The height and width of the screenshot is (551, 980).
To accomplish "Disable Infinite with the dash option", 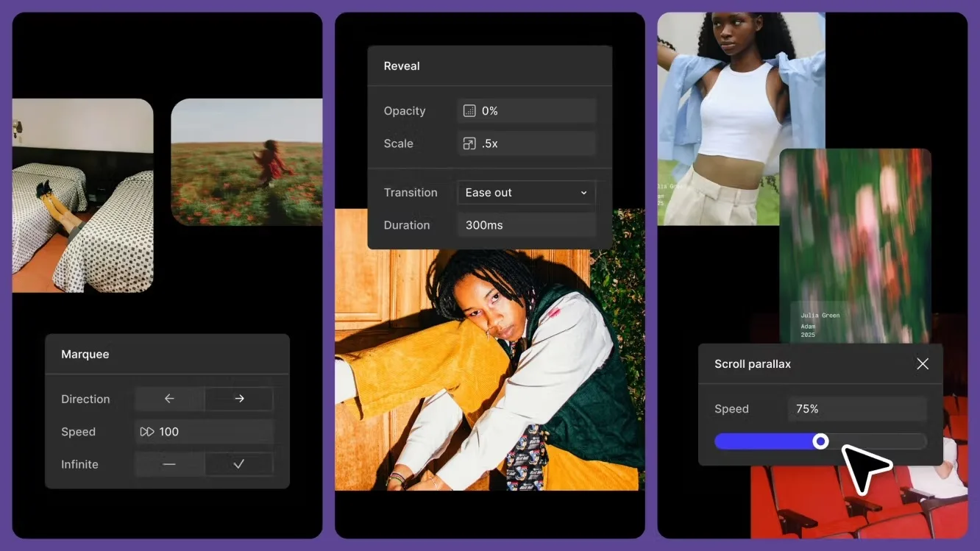I will pos(169,464).
